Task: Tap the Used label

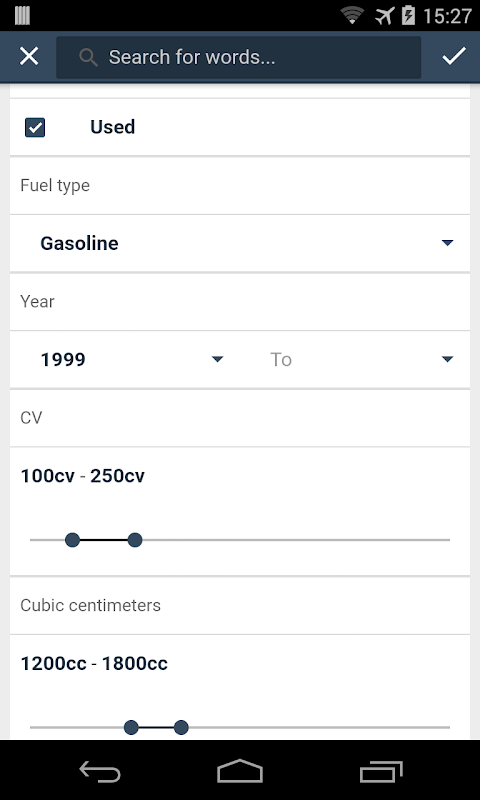Action: [x=113, y=127]
